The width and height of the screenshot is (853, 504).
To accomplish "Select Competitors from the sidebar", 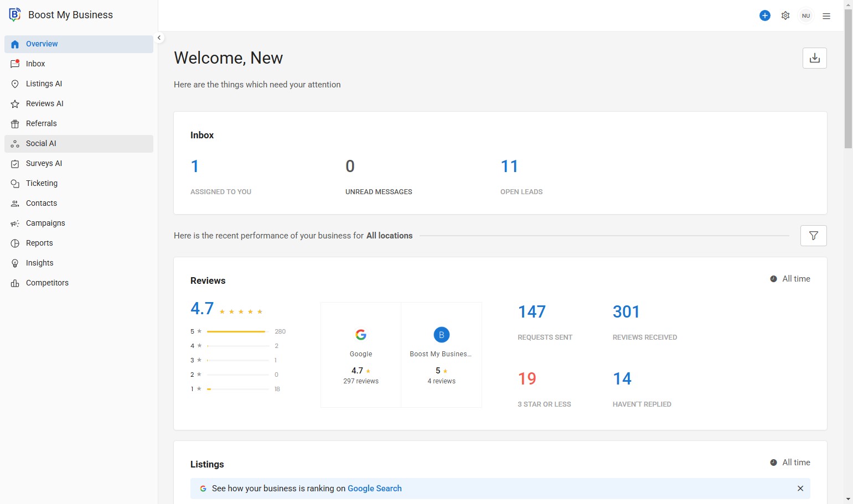I will click(x=47, y=283).
